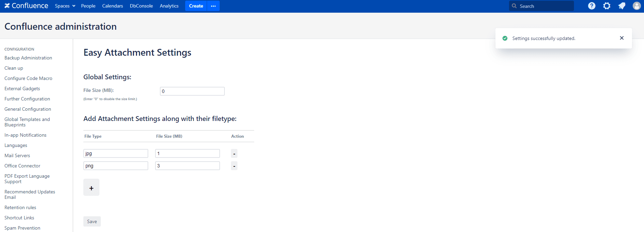Dismiss the settings updated notification
This screenshot has height=232, width=644.
[x=622, y=38]
